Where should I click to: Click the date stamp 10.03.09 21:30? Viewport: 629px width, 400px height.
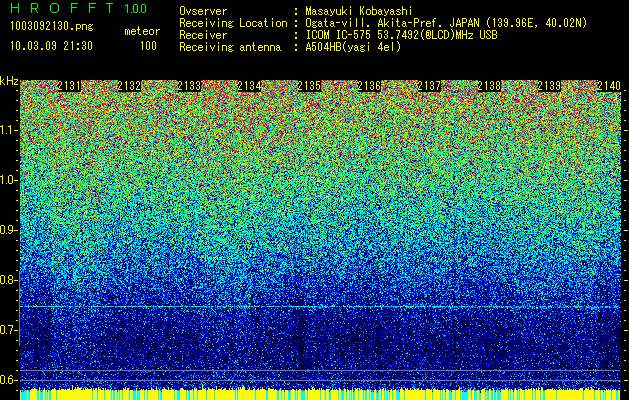(x=51, y=46)
